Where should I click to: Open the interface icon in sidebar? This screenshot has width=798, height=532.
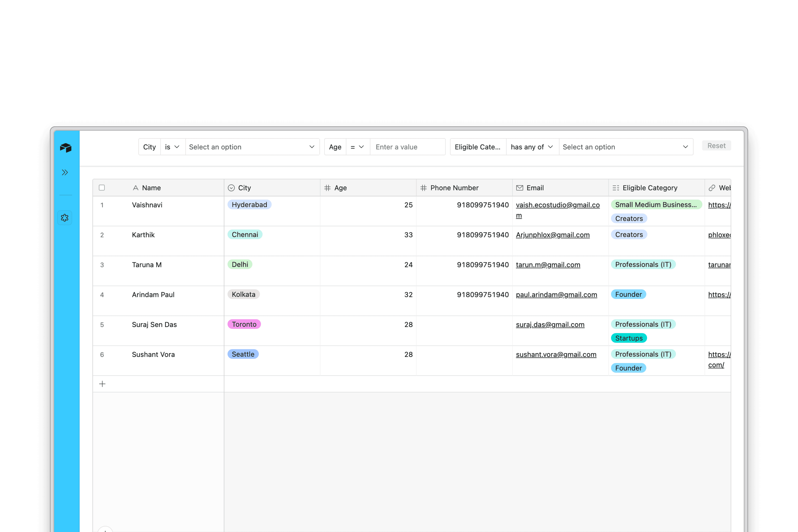[65, 218]
